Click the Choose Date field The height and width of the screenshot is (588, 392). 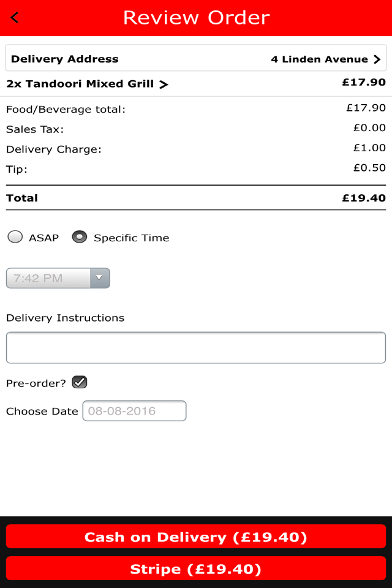point(134,411)
